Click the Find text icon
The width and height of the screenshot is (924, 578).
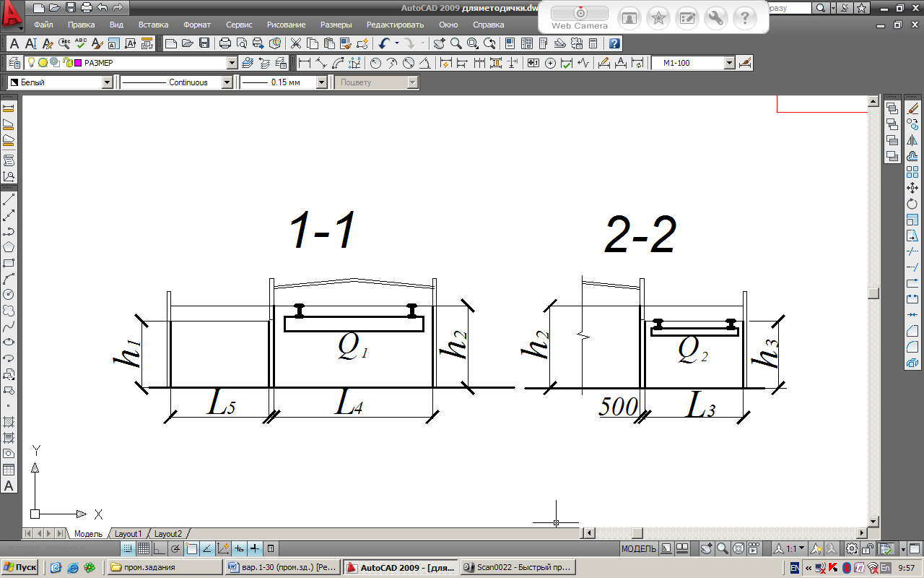pos(64,43)
